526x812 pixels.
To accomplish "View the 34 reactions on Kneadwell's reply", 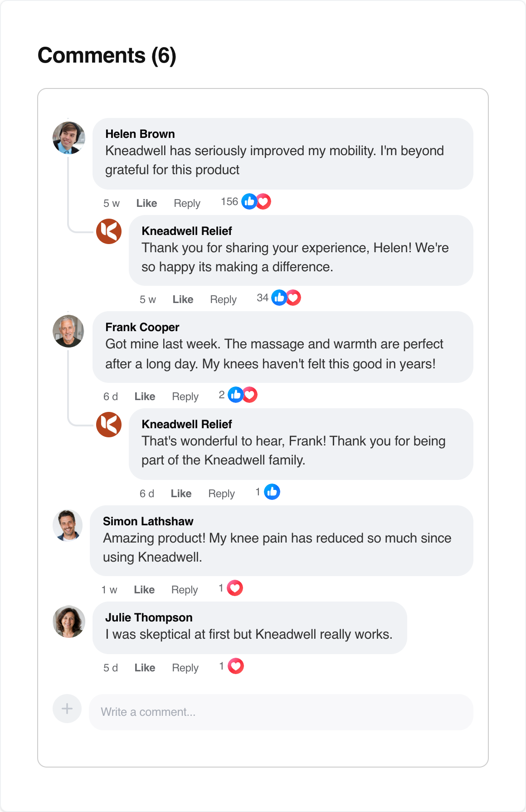I will [279, 298].
